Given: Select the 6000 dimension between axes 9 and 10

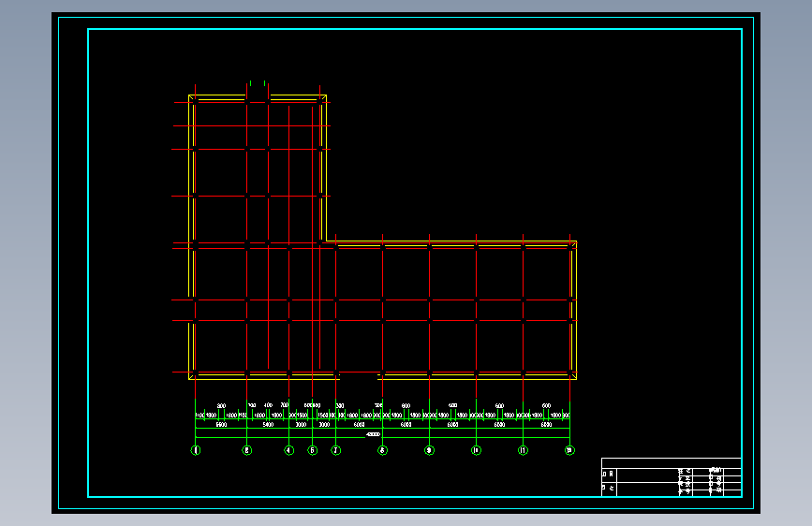Looking at the screenshot, I should tap(452, 425).
